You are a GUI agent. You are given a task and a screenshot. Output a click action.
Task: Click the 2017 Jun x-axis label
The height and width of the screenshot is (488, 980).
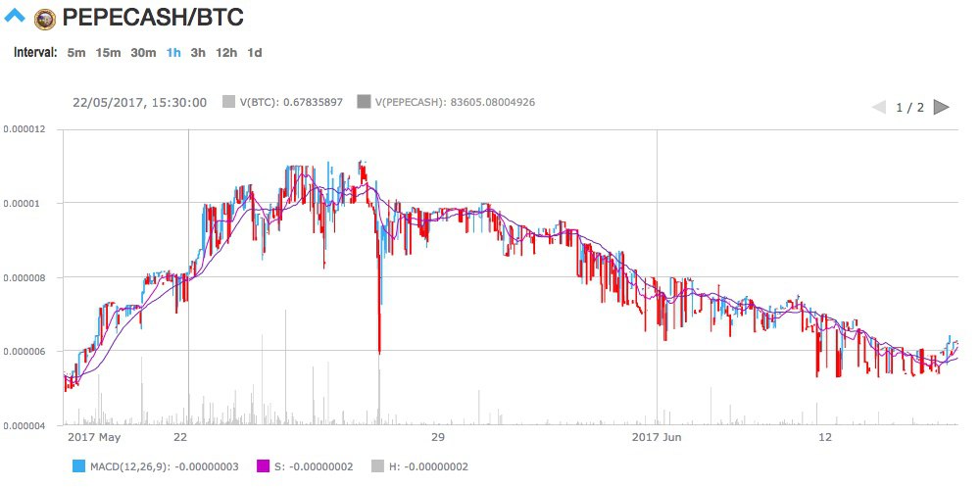tap(657, 437)
